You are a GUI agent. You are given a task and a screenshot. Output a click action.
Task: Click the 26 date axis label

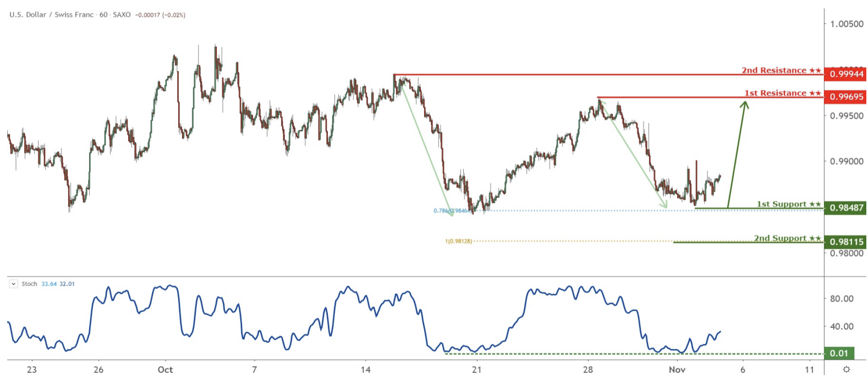(98, 370)
